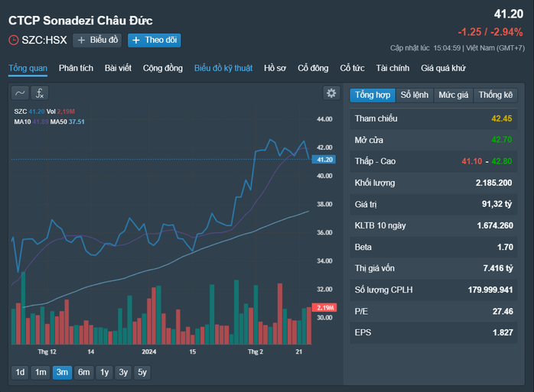Click the Cập nhật lúc update timestamp

pos(457,48)
